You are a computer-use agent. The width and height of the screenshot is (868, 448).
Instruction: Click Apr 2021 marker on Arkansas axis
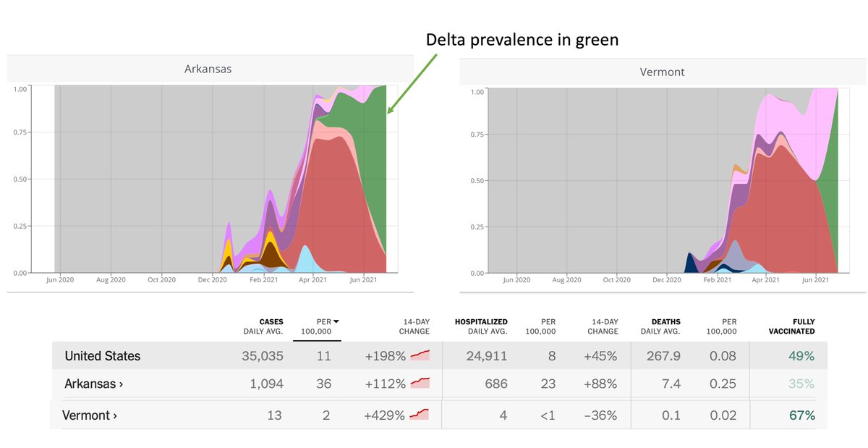click(314, 279)
